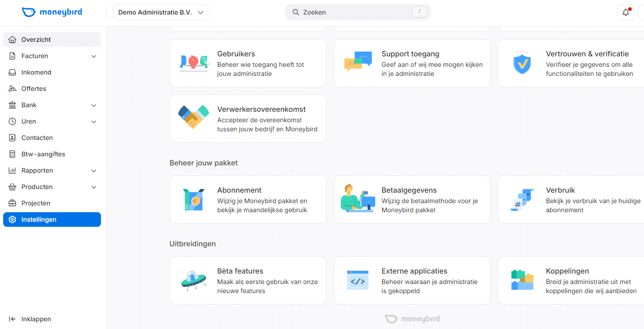The height and width of the screenshot is (329, 644).
Task: Click the Btw-aangiftes calculator icon
Action: pos(13,154)
